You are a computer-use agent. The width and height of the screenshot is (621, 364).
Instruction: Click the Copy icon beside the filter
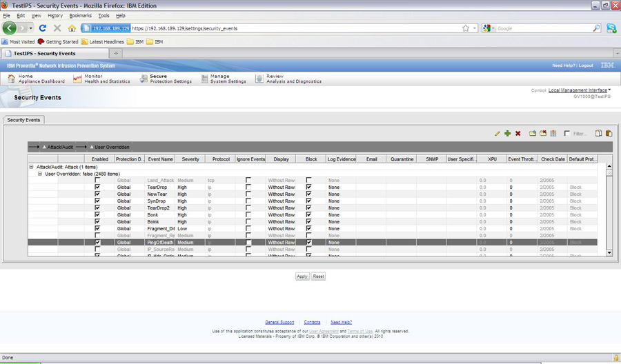(598, 133)
